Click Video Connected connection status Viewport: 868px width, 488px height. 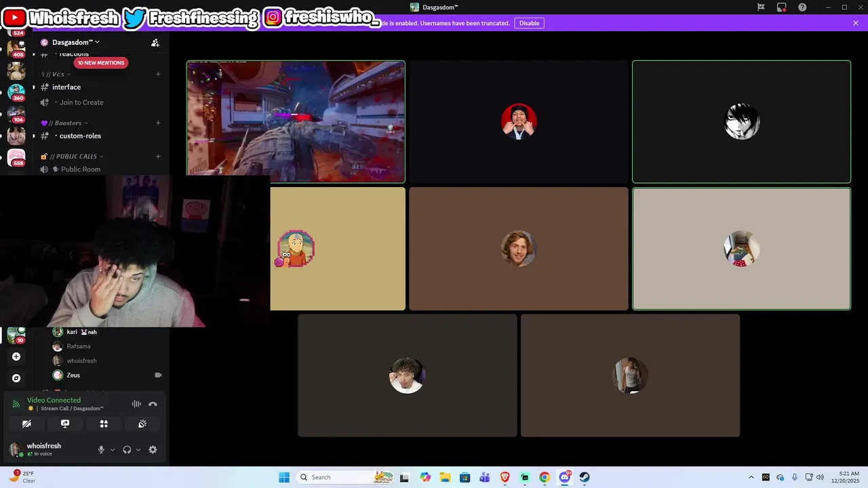coord(54,400)
